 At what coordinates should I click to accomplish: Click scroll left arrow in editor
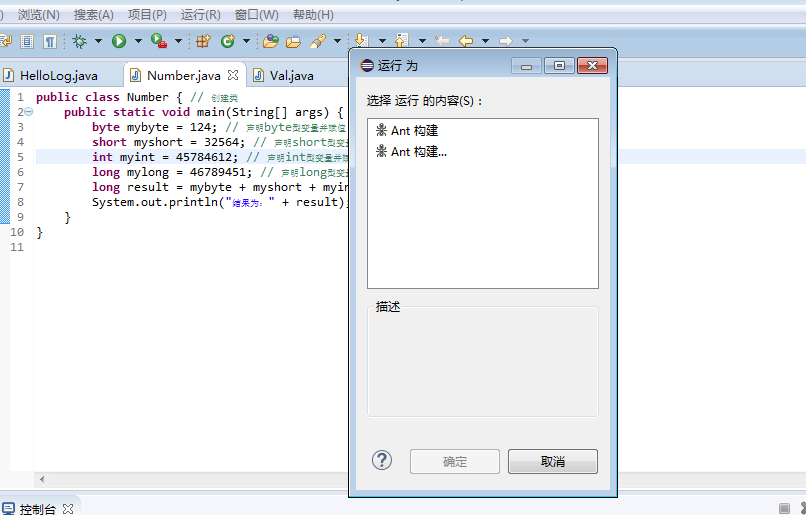[42, 479]
